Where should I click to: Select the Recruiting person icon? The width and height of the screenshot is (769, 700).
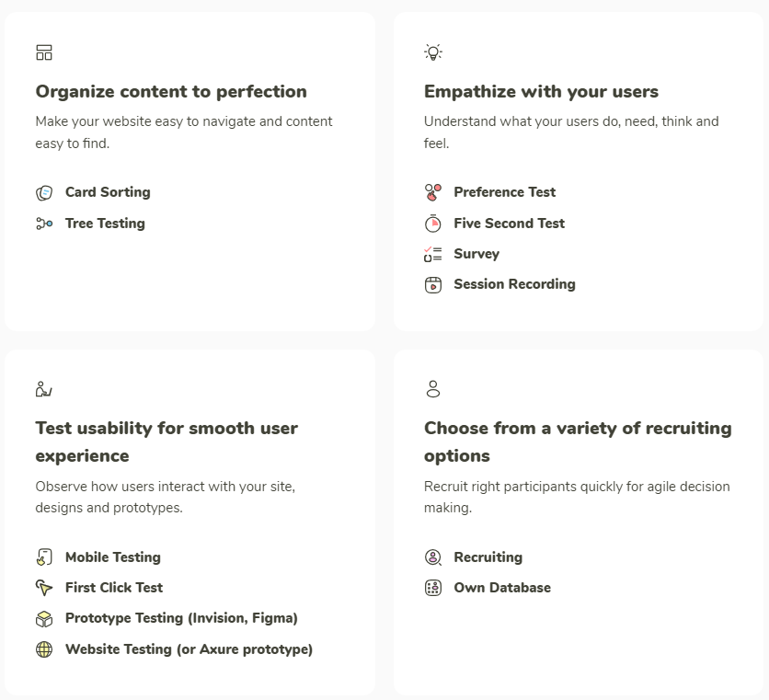(432, 557)
